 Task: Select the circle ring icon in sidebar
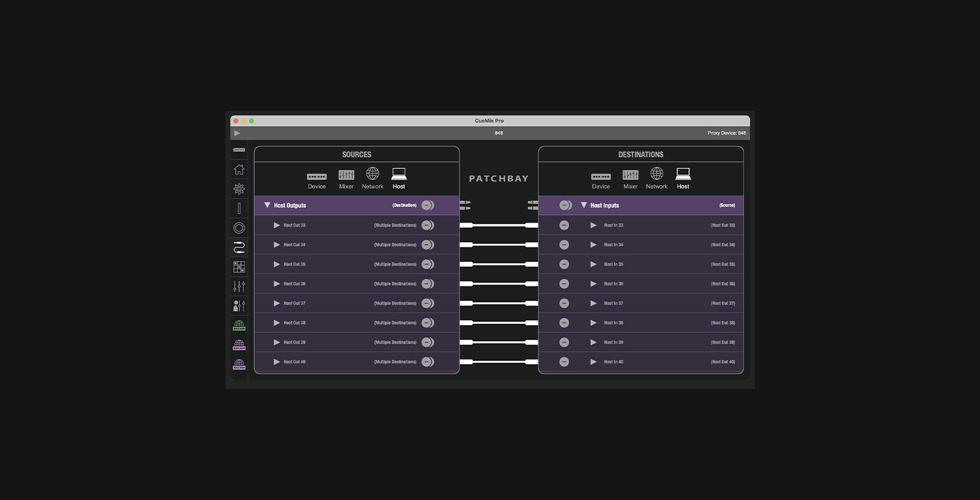(x=239, y=228)
